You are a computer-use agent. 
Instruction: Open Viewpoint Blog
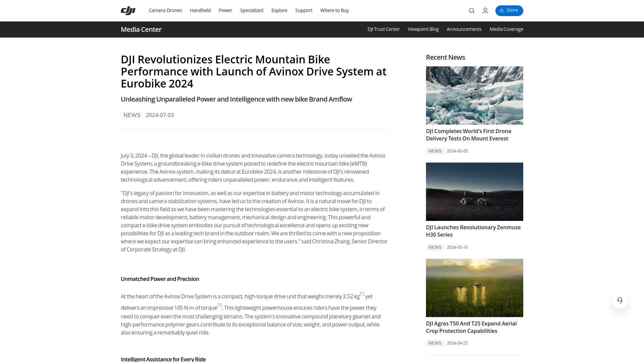coord(423,29)
